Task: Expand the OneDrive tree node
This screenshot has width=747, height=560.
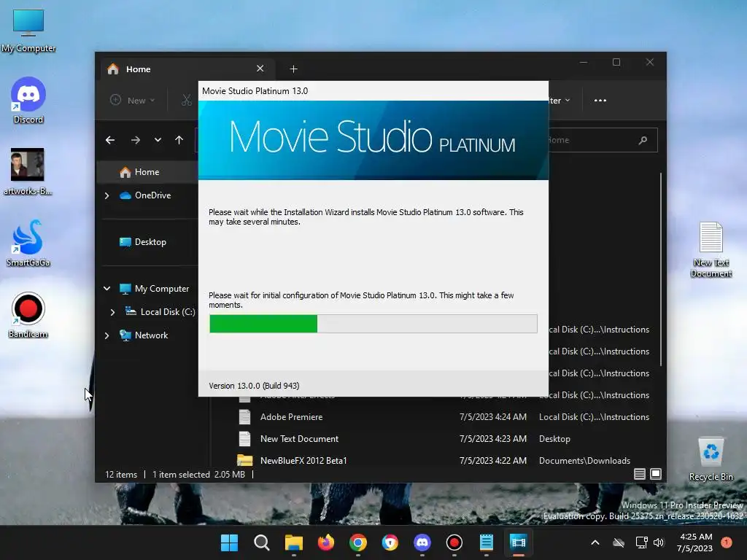Action: tap(107, 195)
